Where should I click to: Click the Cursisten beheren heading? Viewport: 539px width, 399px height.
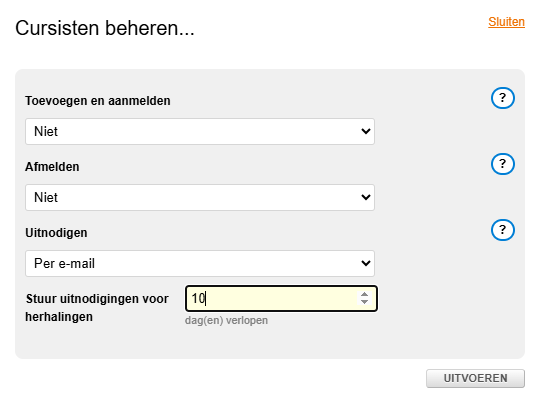(x=105, y=28)
